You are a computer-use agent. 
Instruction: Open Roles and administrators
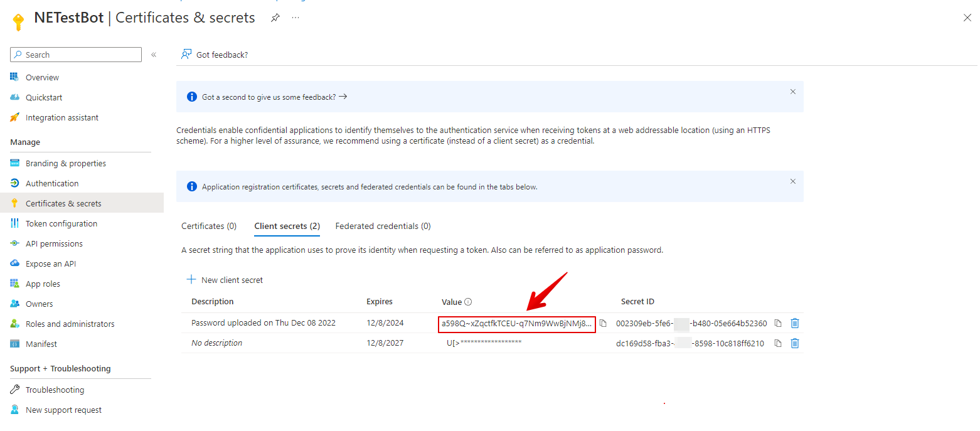coord(70,324)
